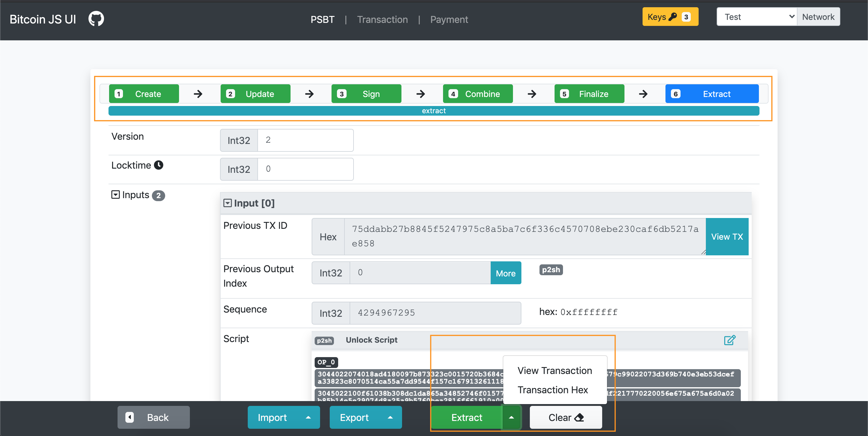Go Back using bottom bar button

pyautogui.click(x=153, y=417)
